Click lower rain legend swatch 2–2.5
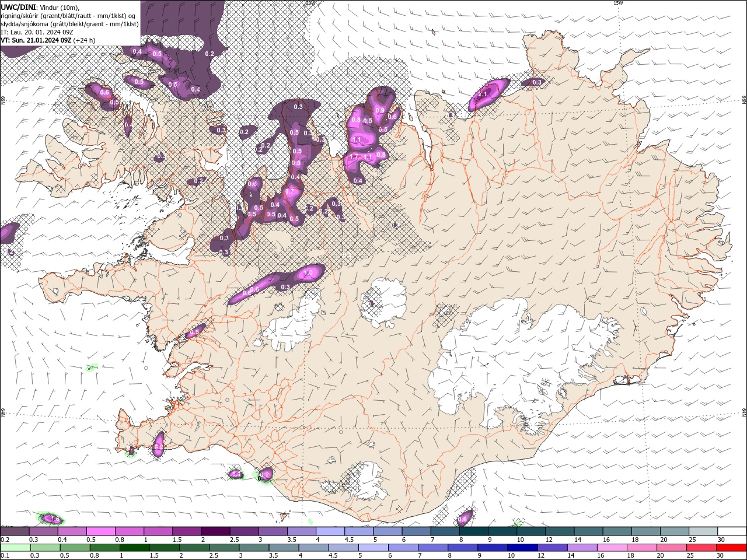The width and height of the screenshot is (747, 560). pos(194,548)
